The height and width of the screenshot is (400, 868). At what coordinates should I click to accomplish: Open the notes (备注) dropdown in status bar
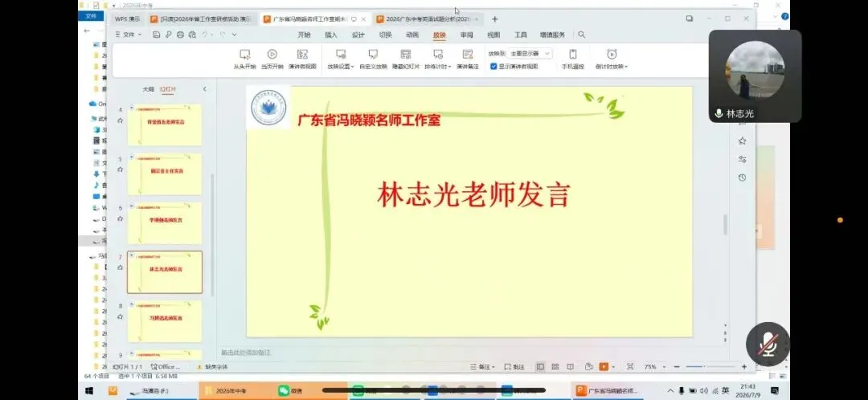click(481, 367)
